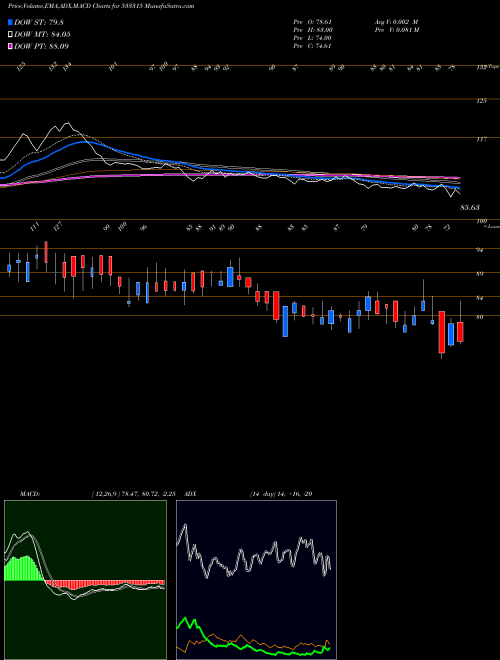Click the 117 price axis label
This screenshot has height=660, width=500.
(x=482, y=139)
